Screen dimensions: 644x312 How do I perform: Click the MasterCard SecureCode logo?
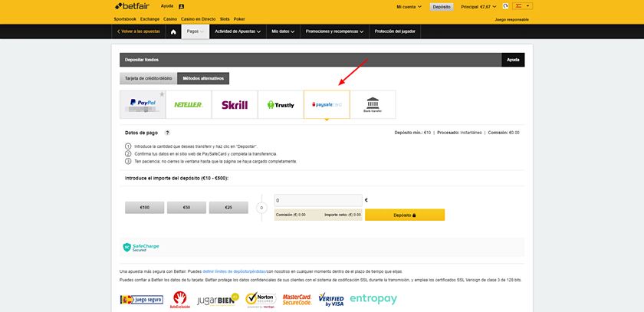pos(297,299)
